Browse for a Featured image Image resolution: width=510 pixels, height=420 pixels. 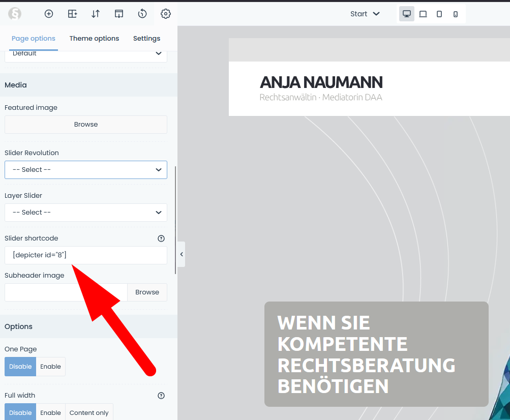(x=86, y=125)
